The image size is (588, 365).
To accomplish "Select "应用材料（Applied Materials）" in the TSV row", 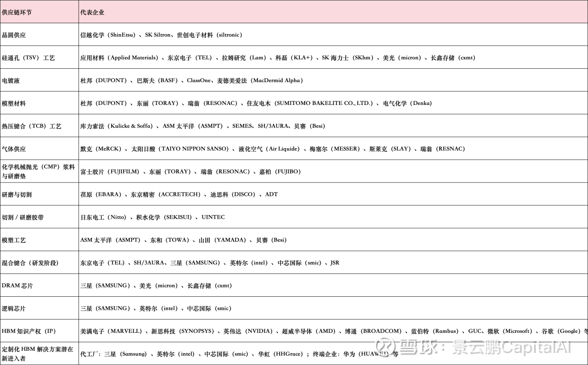I will (120, 58).
